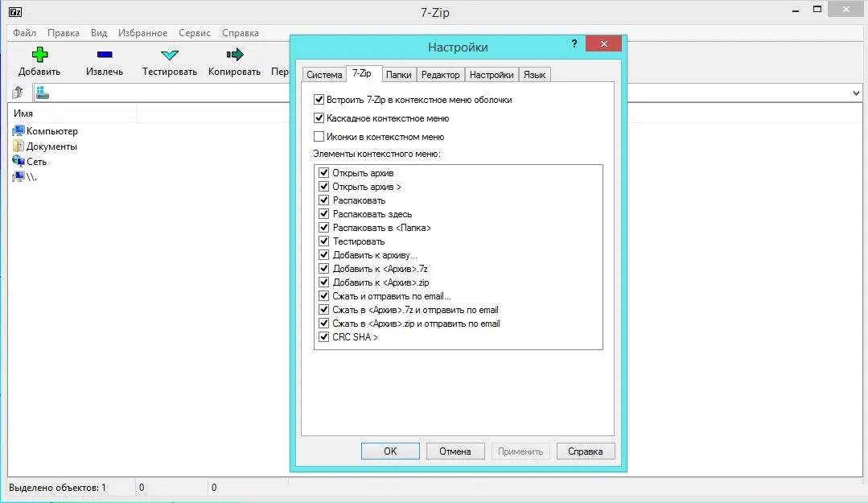Click the question mark help icon in dialog
The image size is (868, 503).
574,43
